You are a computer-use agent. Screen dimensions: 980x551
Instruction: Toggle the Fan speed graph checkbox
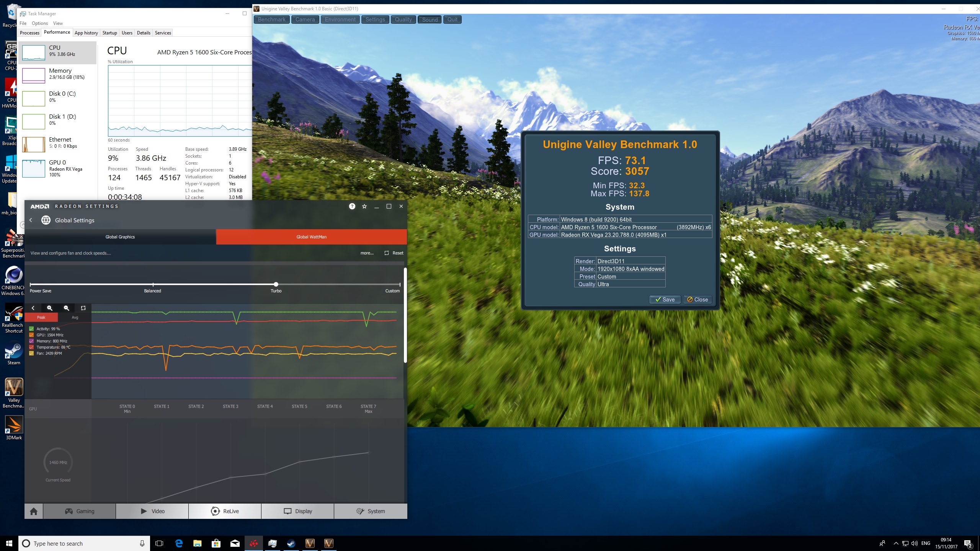click(x=31, y=353)
